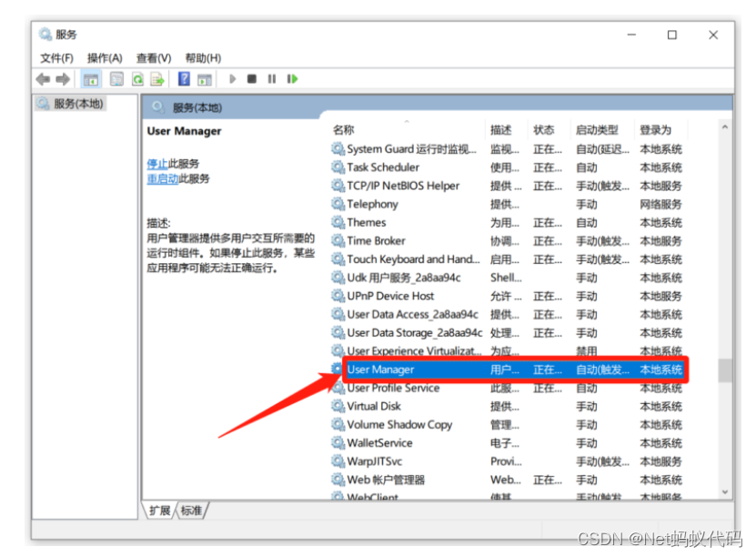Select Web 帐户管理器 service
756x557 pixels.
pyautogui.click(x=508, y=480)
